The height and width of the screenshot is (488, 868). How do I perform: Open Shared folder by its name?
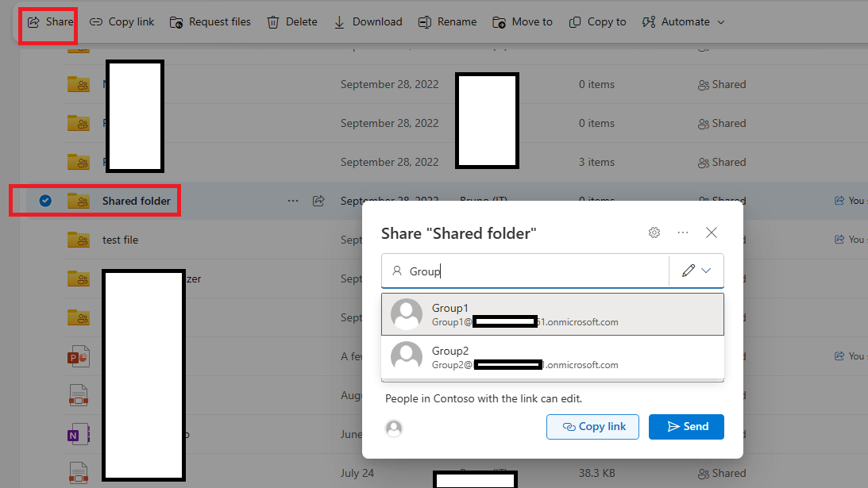click(x=136, y=201)
